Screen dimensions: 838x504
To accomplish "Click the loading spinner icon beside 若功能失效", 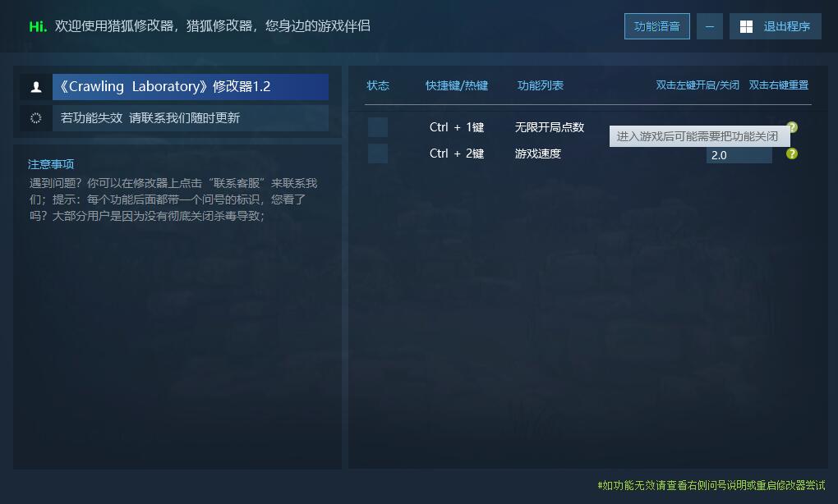I will click(x=36, y=118).
